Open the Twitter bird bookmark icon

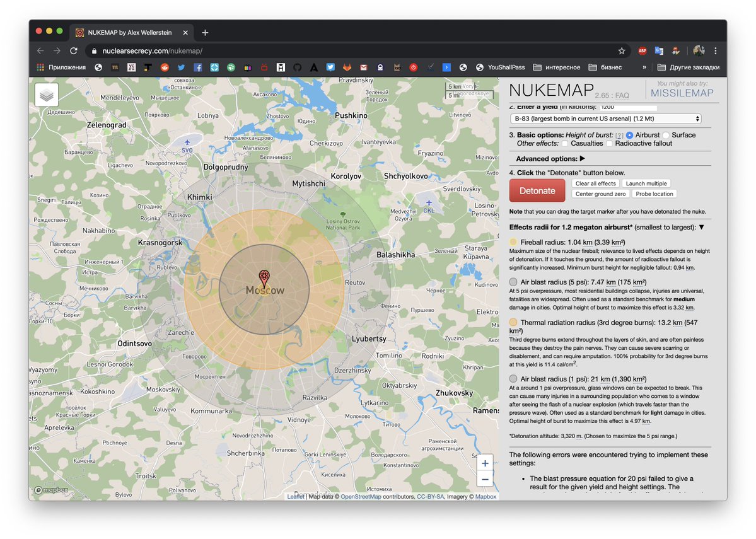pos(182,67)
